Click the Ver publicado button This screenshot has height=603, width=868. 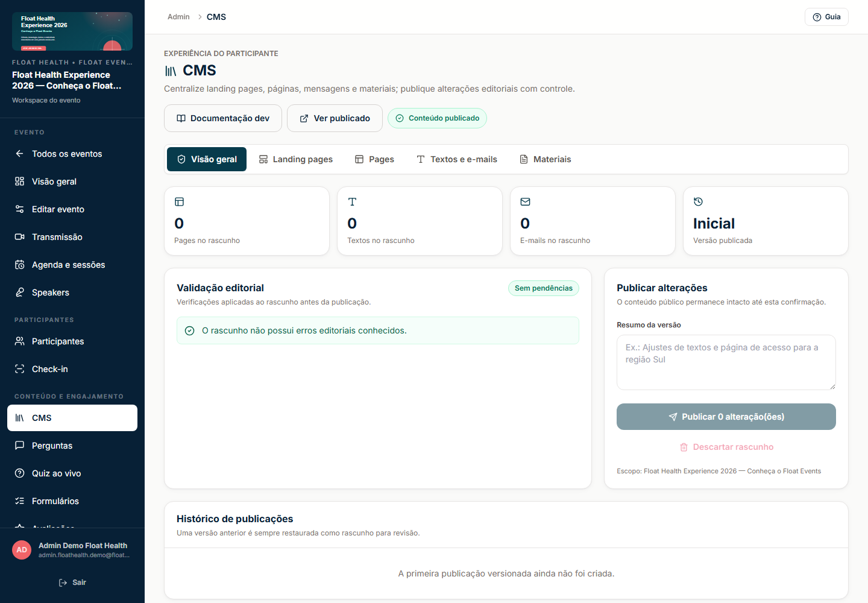335,118
